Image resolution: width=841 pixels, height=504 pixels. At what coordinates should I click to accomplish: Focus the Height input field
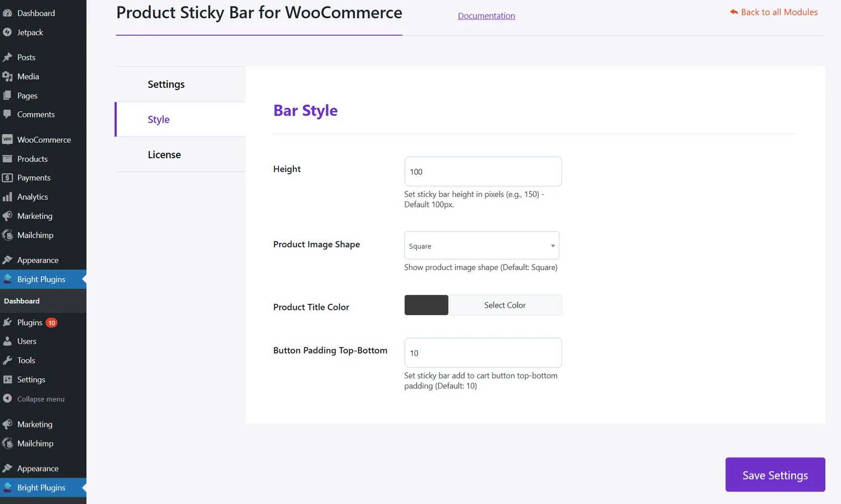(x=483, y=172)
